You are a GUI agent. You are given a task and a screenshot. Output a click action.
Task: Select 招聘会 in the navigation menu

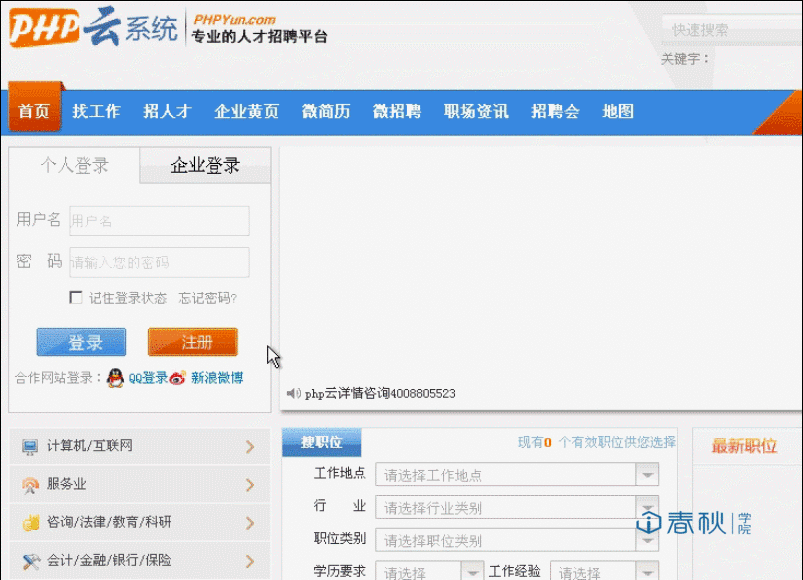point(555,112)
